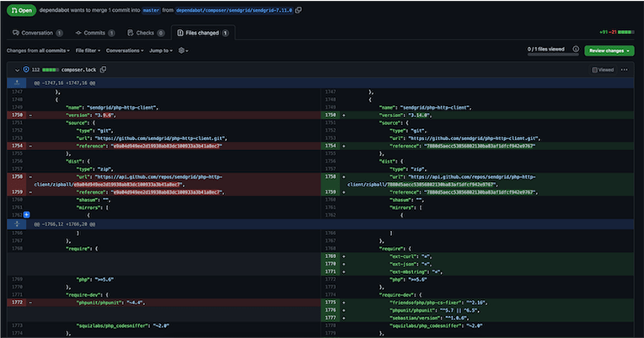The image size is (644, 338).
Task: Click right line number 1775
Action: coord(330,303)
